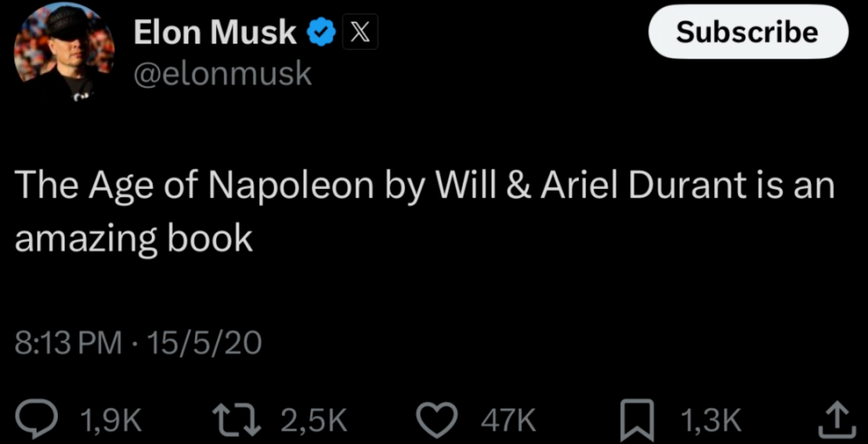Click the 1,3K bookmarks count

[x=711, y=421]
